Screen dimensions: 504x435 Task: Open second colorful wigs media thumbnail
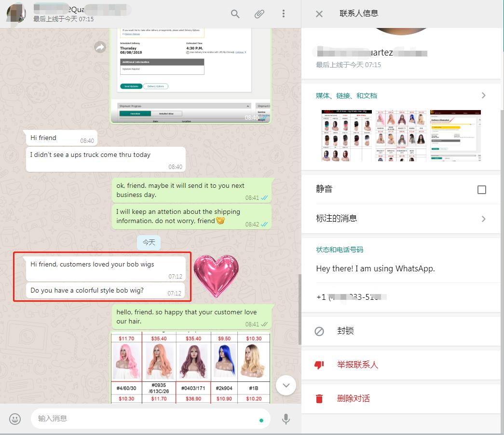pos(401,136)
